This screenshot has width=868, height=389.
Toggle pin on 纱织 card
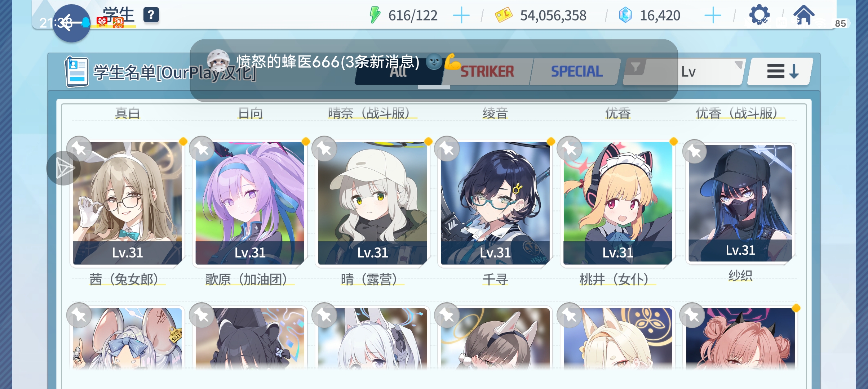(695, 151)
